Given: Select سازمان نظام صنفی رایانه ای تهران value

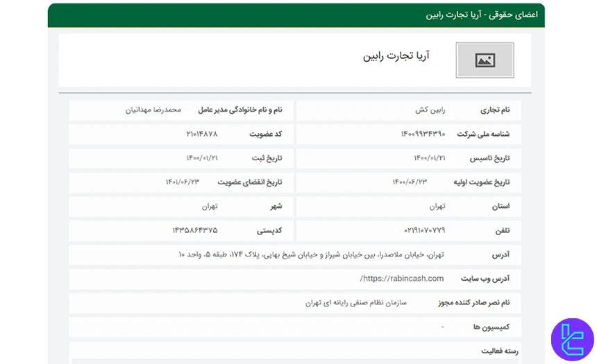Looking at the screenshot, I should click(x=355, y=303).
